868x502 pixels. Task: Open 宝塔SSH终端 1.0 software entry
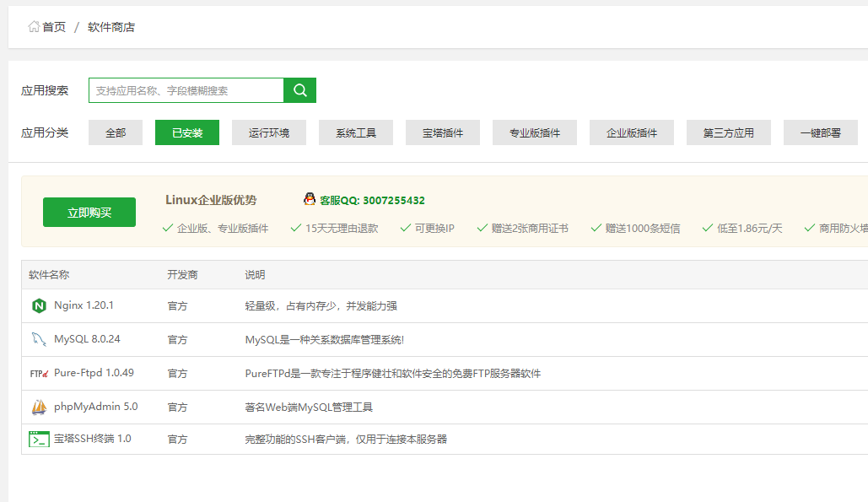point(93,439)
